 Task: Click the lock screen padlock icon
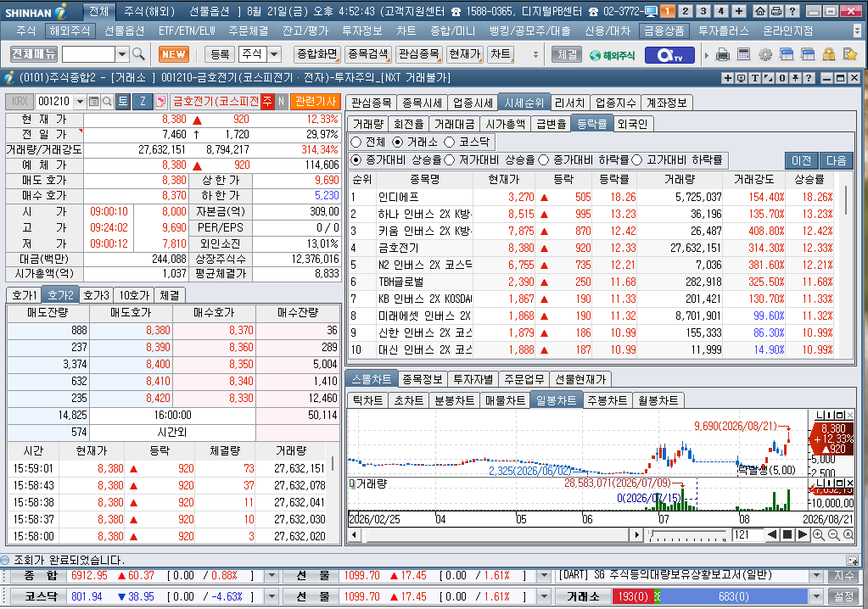[x=829, y=54]
